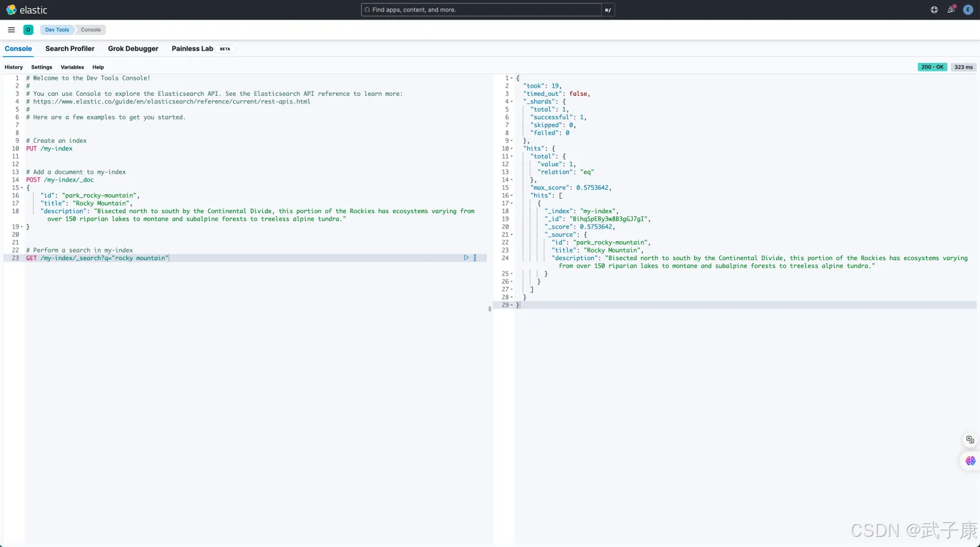980x547 pixels.
Task: Switch to the Search Profiler tab
Action: [x=70, y=49]
